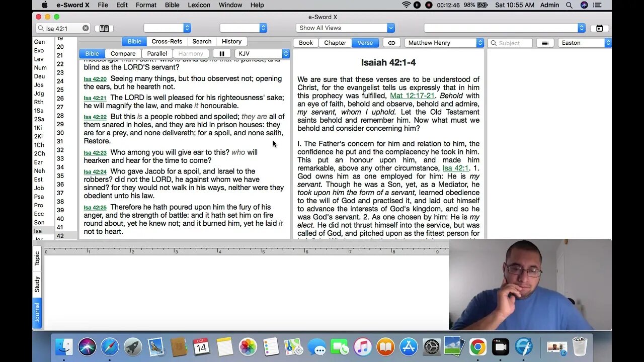The image size is (644, 362).
Task: Open the dictionary list icon beside Subject
Action: coord(545,43)
